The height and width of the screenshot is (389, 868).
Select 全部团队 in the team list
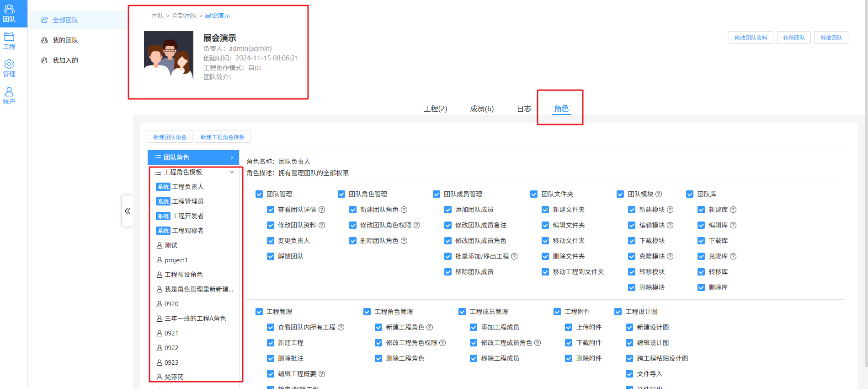pos(78,20)
